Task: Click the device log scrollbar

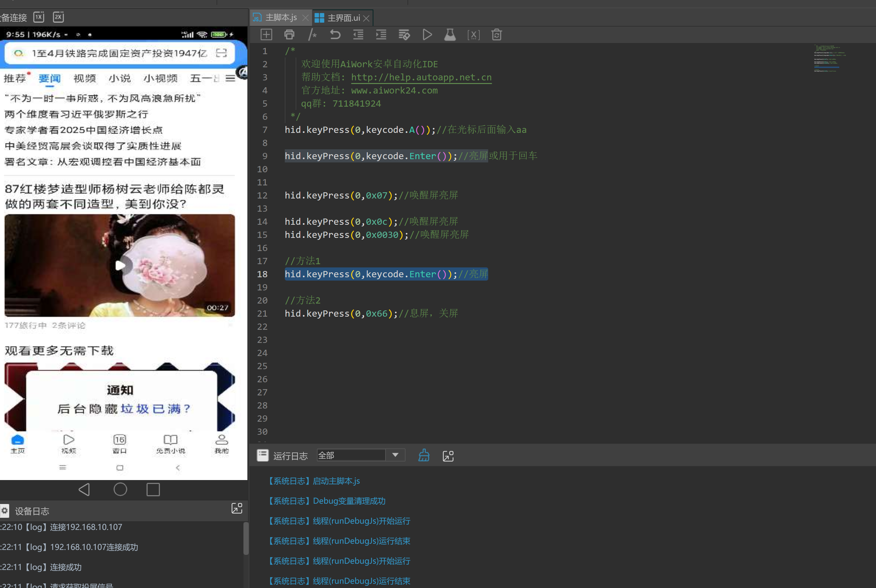Action: 246,538
